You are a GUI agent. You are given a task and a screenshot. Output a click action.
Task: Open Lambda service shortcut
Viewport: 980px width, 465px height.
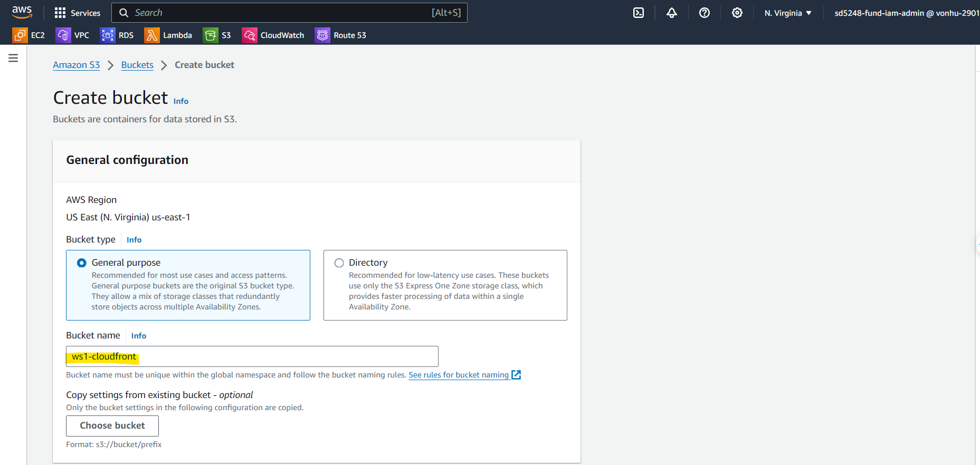pos(168,35)
